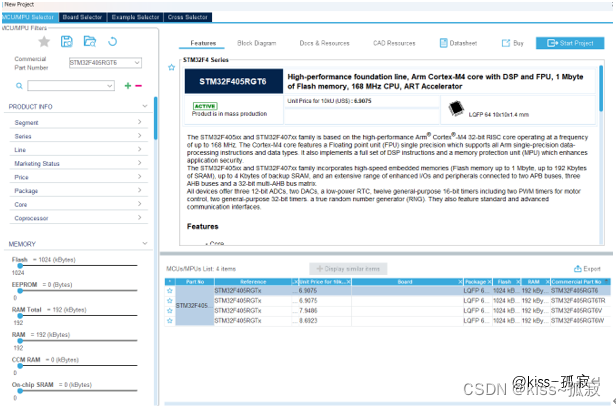Viewport: 616px width, 406px height.
Task: Click the STM32F405 Part No cell
Action: [195, 306]
